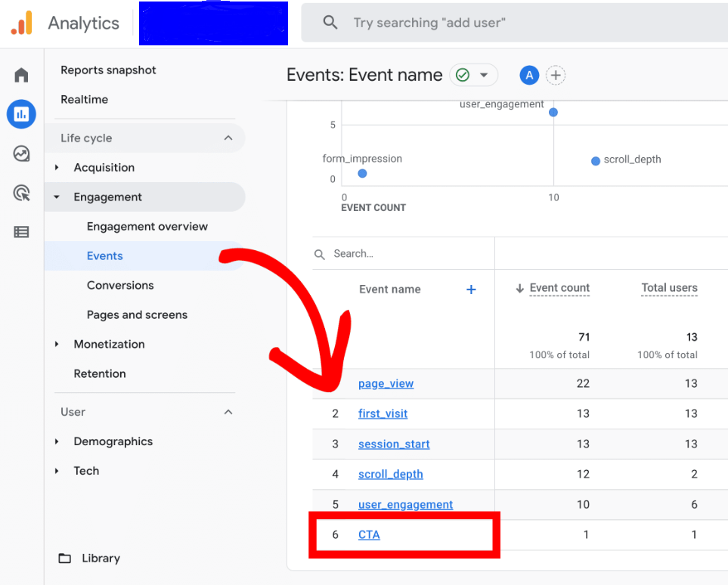Viewport: 728px width, 585px height.
Task: Open the Conversions report
Action: 120,285
